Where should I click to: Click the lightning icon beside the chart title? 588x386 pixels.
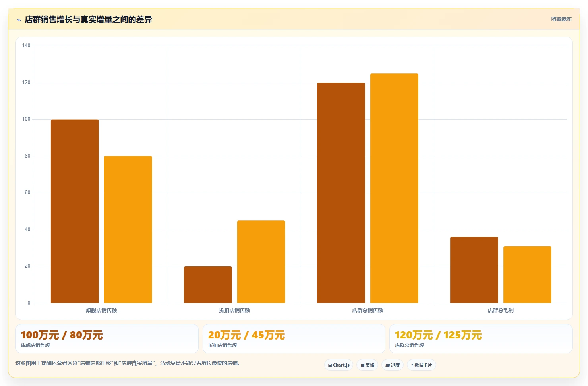(19, 20)
